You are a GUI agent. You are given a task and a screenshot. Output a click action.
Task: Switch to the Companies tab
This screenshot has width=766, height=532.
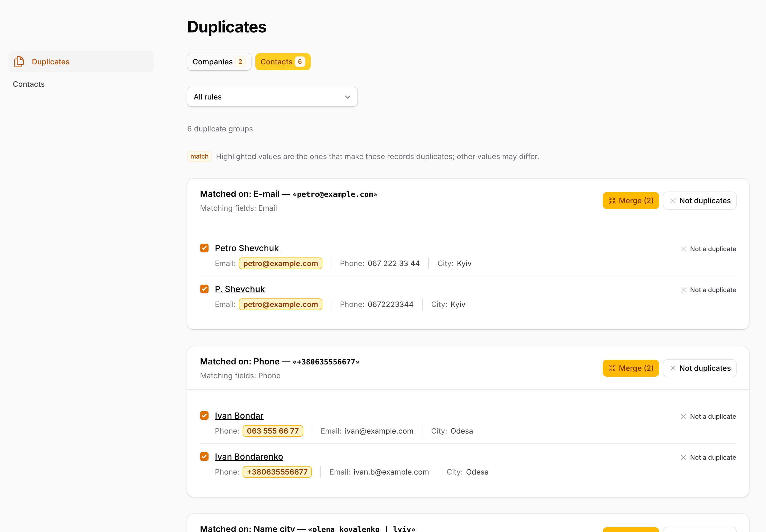tap(219, 62)
